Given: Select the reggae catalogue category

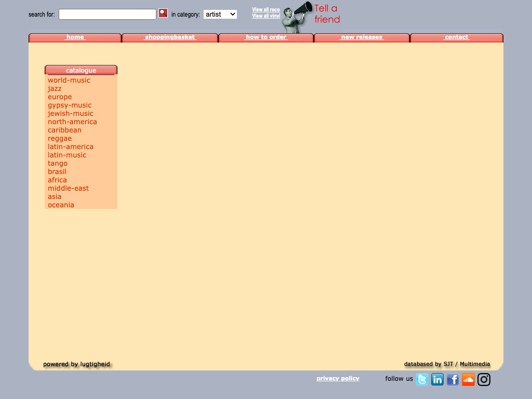Looking at the screenshot, I should click(60, 139).
